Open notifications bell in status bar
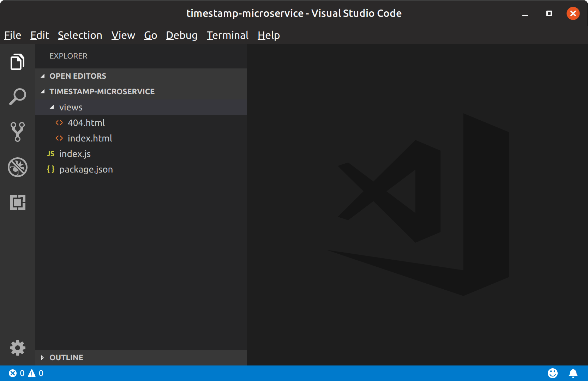The image size is (588, 381). 573,373
